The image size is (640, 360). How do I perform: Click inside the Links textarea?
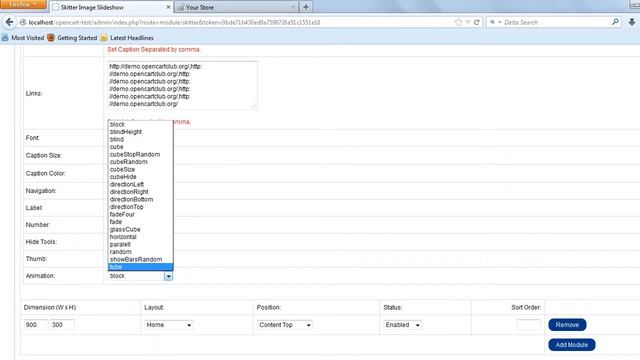tap(182, 85)
